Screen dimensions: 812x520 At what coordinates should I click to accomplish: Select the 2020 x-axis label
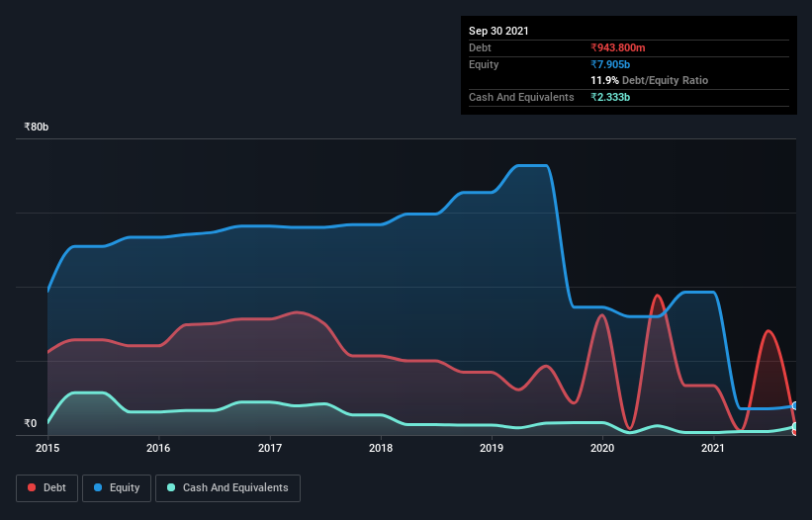pos(602,448)
